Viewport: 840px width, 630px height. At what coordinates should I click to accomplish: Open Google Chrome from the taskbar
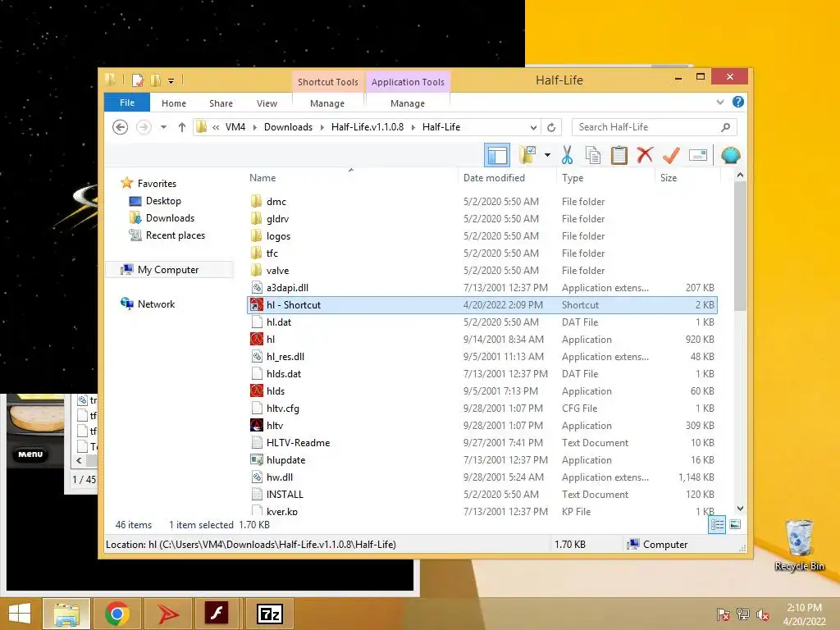(116, 614)
